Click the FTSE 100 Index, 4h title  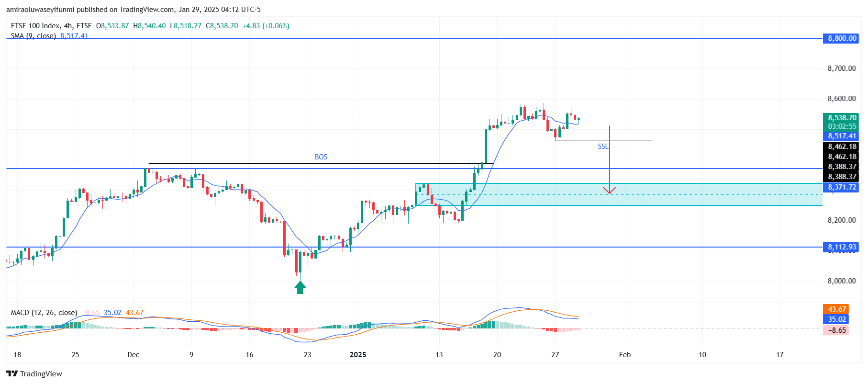click(51, 26)
